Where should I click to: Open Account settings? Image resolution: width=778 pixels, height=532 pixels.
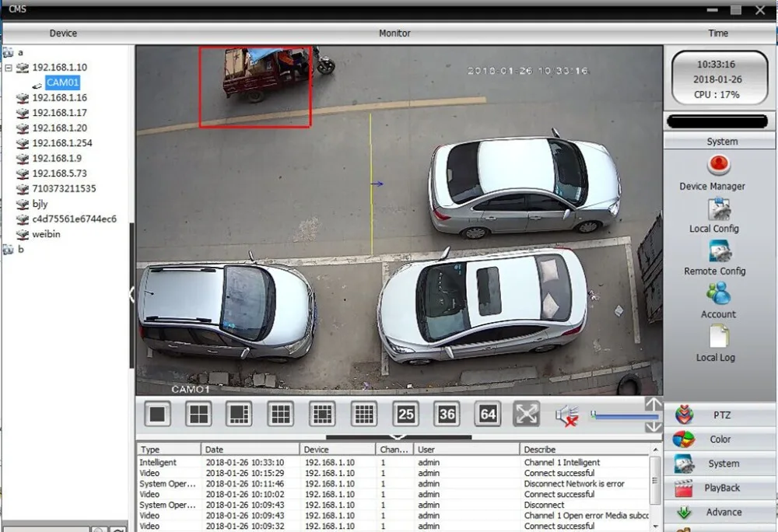718,300
